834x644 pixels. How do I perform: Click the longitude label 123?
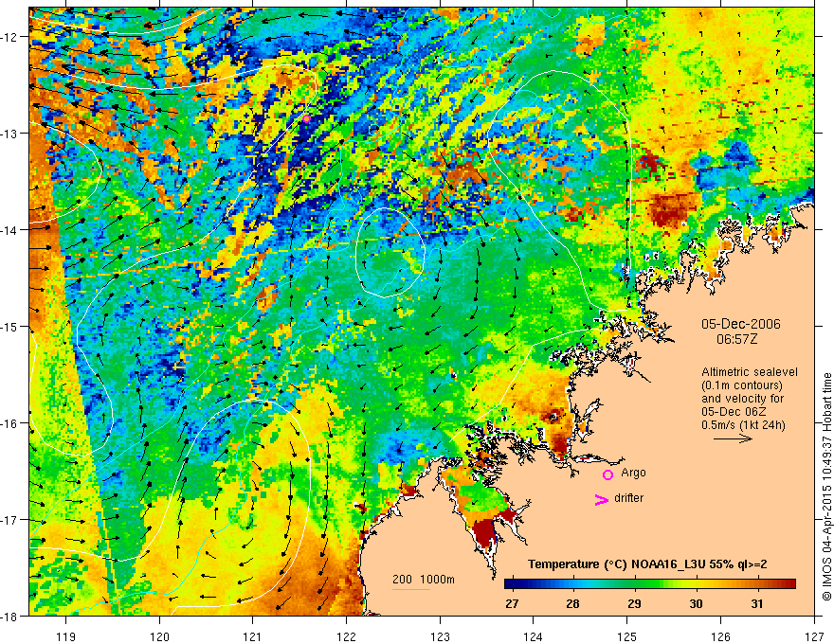coord(440,636)
